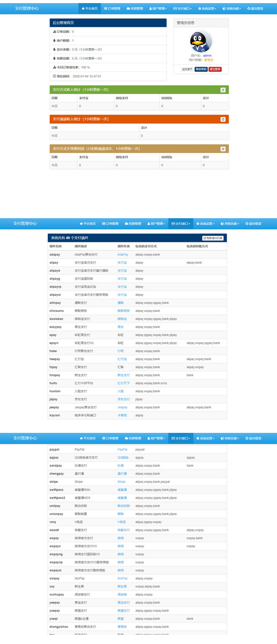Click the Stripe author link
This screenshot has height=644, width=277.
pos(121,482)
